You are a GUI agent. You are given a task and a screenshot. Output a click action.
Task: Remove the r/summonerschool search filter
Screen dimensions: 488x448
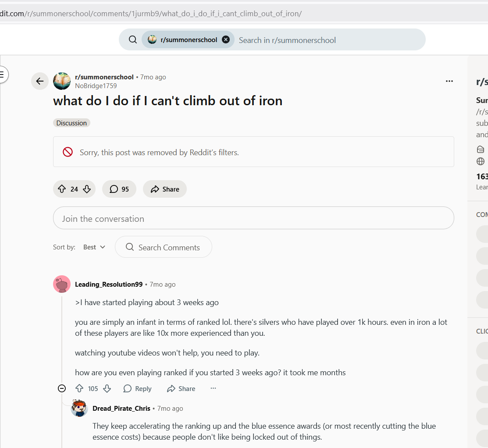tap(226, 39)
